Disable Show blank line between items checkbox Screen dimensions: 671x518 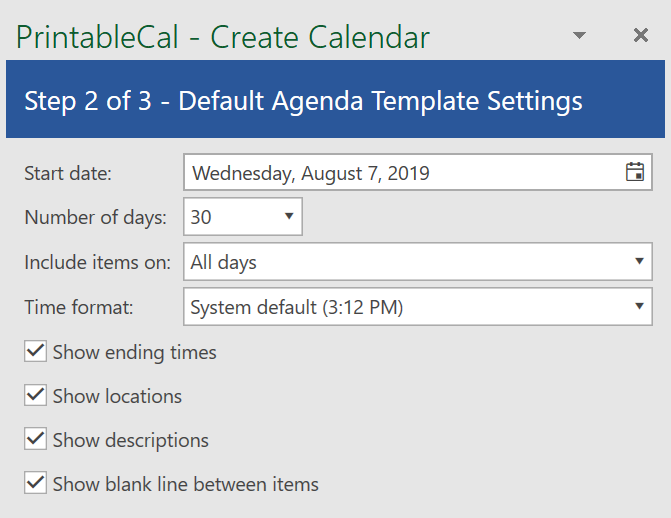(x=35, y=483)
